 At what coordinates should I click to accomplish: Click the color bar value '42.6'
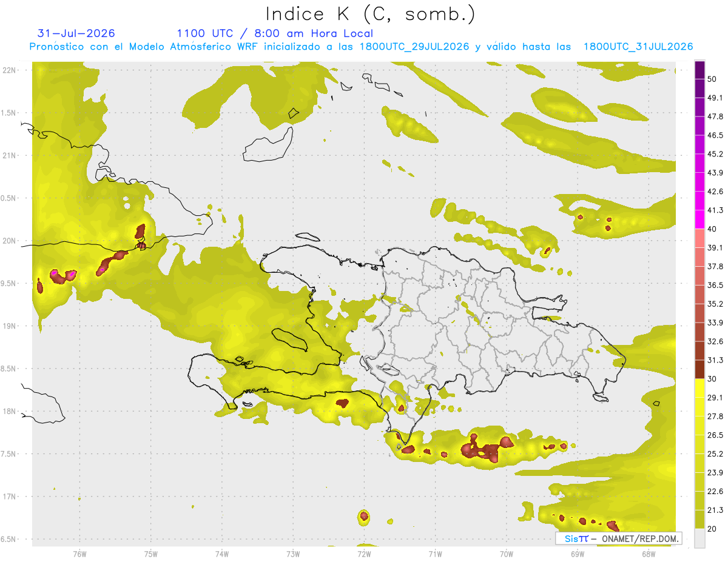pos(715,192)
